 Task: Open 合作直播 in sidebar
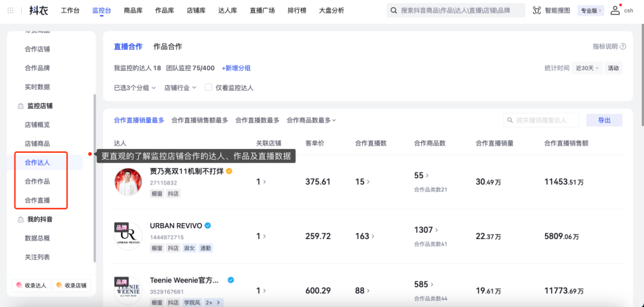38,200
